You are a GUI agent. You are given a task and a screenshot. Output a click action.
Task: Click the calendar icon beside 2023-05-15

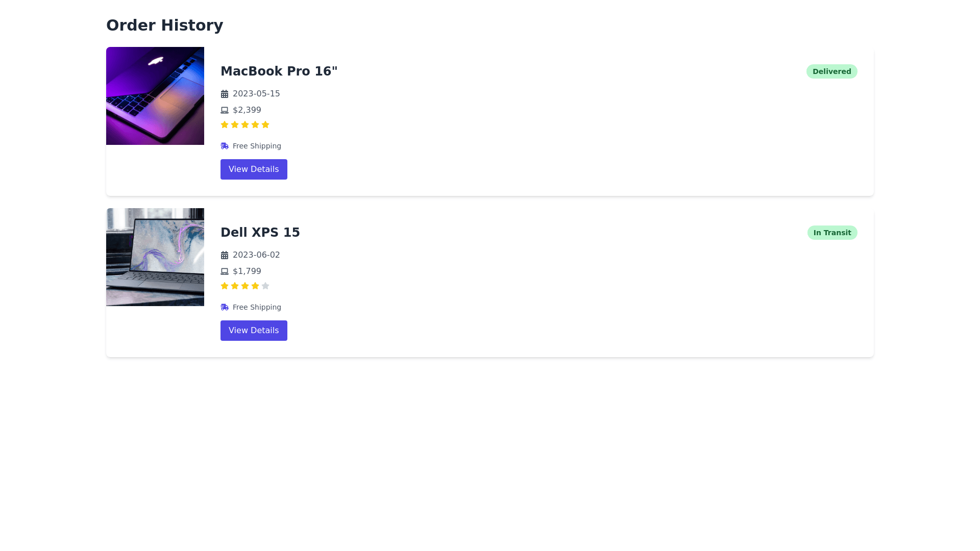225,94
